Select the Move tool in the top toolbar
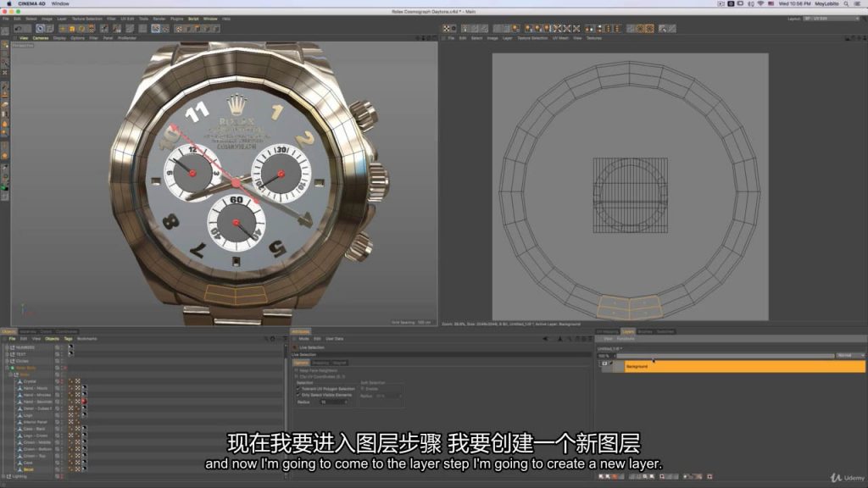This screenshot has height=488, width=868. pyautogui.click(x=61, y=29)
